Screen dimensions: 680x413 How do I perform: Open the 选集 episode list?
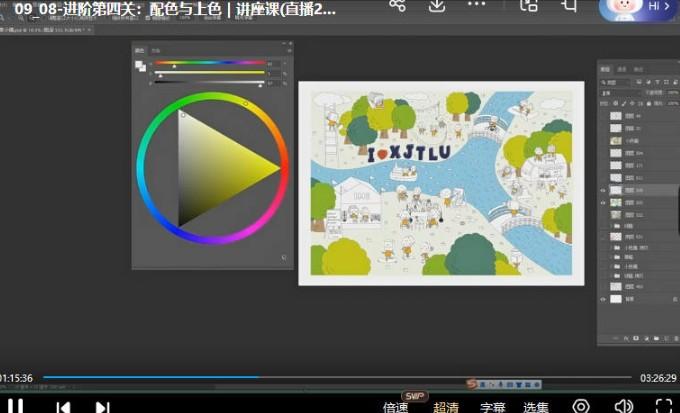click(x=535, y=407)
